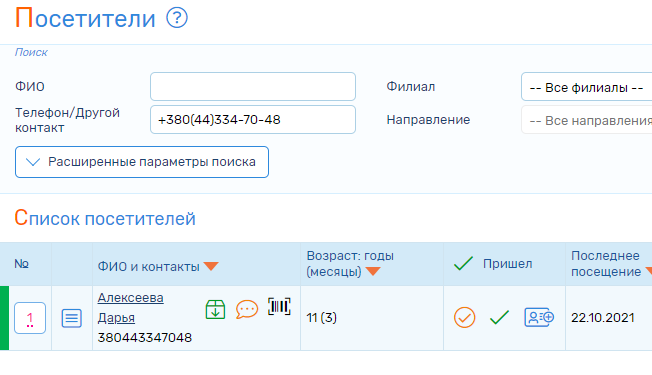Click the ФИО input field
Screen dimensions: 652x375
(x=253, y=86)
